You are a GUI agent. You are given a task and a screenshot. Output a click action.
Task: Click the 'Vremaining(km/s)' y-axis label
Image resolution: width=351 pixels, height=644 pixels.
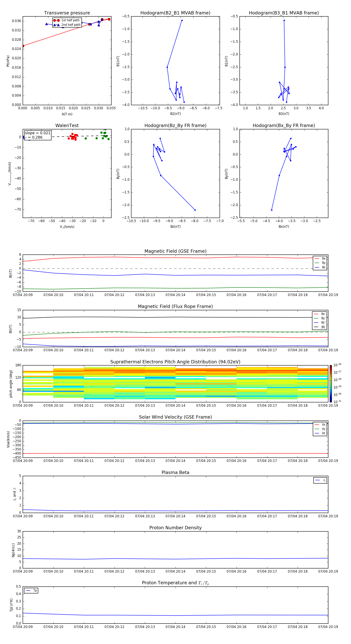10,173
